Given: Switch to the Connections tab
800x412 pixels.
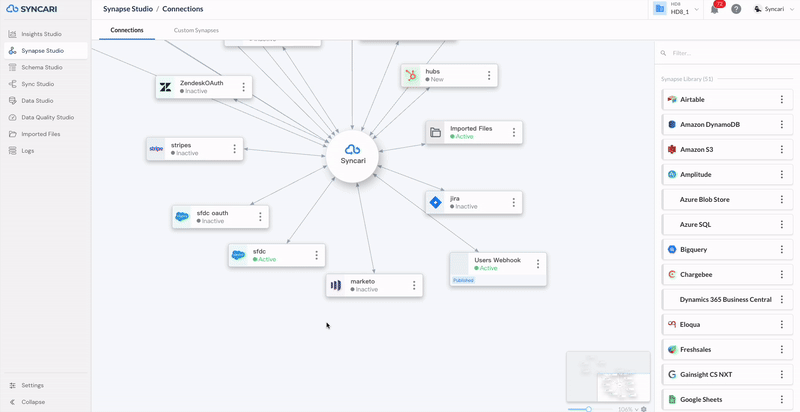Looking at the screenshot, I should coord(127,30).
